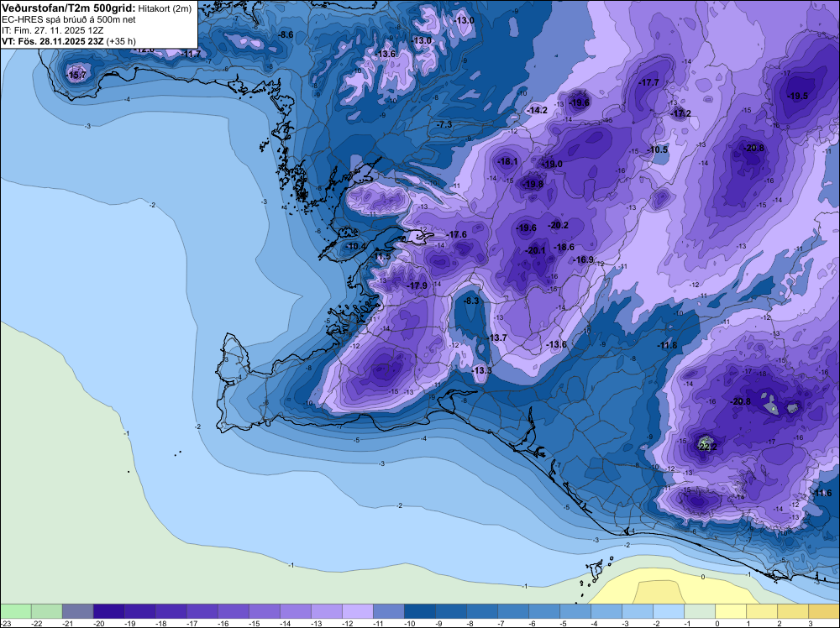This screenshot has height=628, width=840.
Task: Click the line "EC-HRES spá brúuð á 500m net"
Action: coord(69,20)
